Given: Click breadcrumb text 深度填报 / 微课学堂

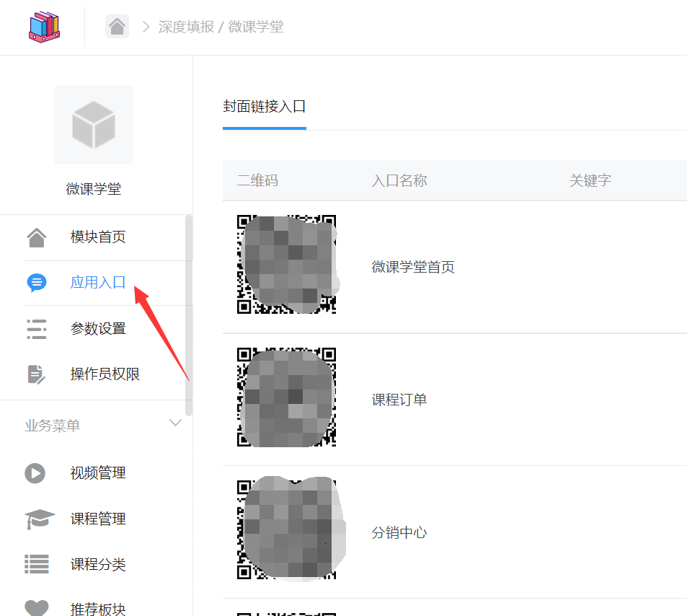Looking at the screenshot, I should (221, 27).
